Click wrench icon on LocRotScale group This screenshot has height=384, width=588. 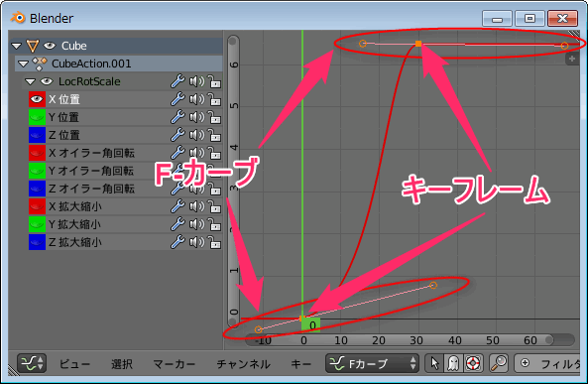177,81
